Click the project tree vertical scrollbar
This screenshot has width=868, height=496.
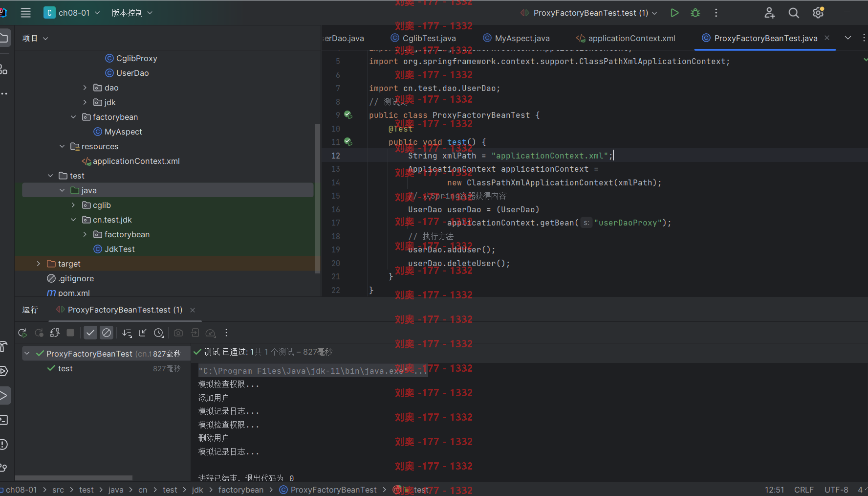[318, 198]
